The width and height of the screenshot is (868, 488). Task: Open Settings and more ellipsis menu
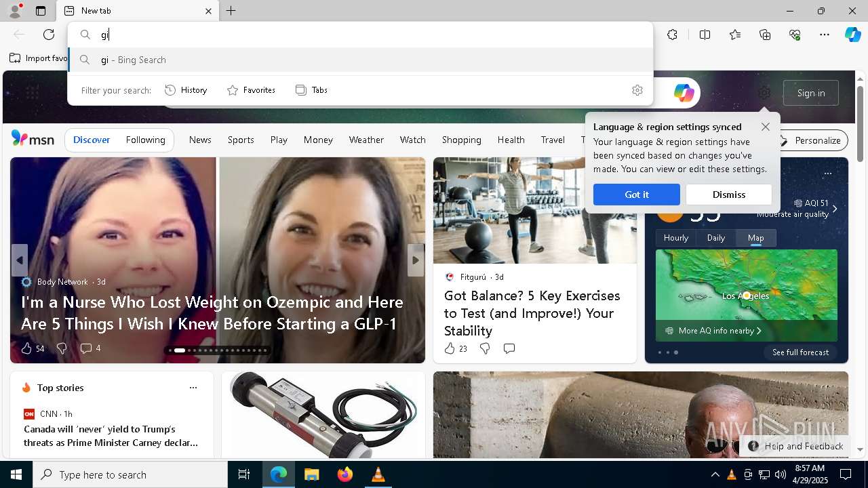(x=825, y=35)
